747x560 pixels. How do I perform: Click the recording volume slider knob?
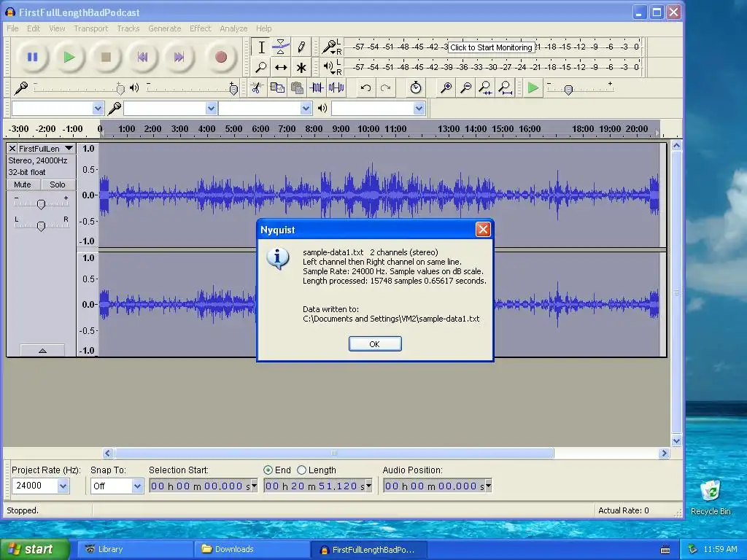pos(120,88)
